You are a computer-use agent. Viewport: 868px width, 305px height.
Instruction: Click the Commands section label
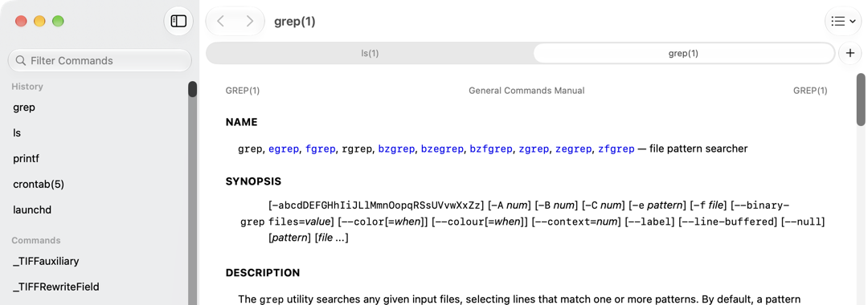click(36, 240)
